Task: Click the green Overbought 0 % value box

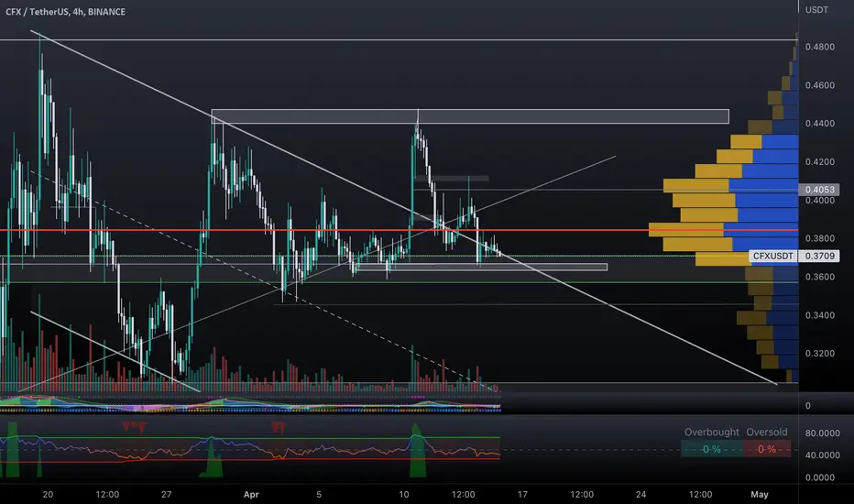Action: coord(711,449)
